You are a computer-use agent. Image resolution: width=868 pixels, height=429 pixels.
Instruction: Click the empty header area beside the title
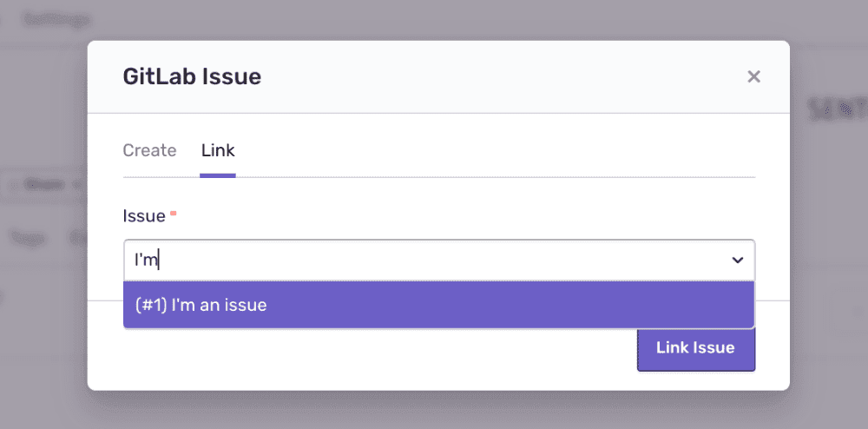point(503,76)
